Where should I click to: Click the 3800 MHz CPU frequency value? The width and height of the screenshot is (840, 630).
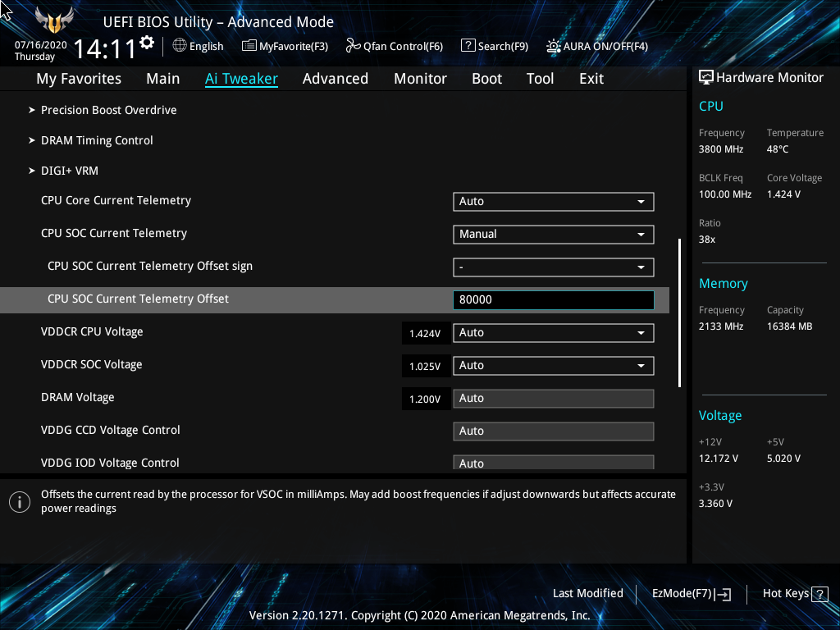[x=721, y=149]
